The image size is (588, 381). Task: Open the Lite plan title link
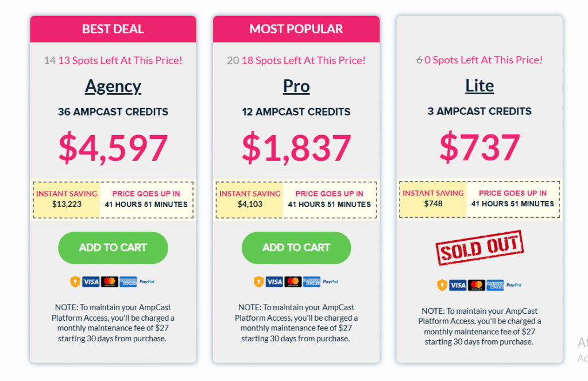point(479,86)
